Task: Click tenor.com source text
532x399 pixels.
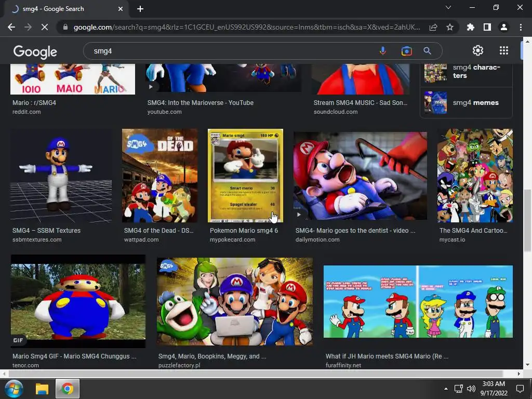Action: 25,365
